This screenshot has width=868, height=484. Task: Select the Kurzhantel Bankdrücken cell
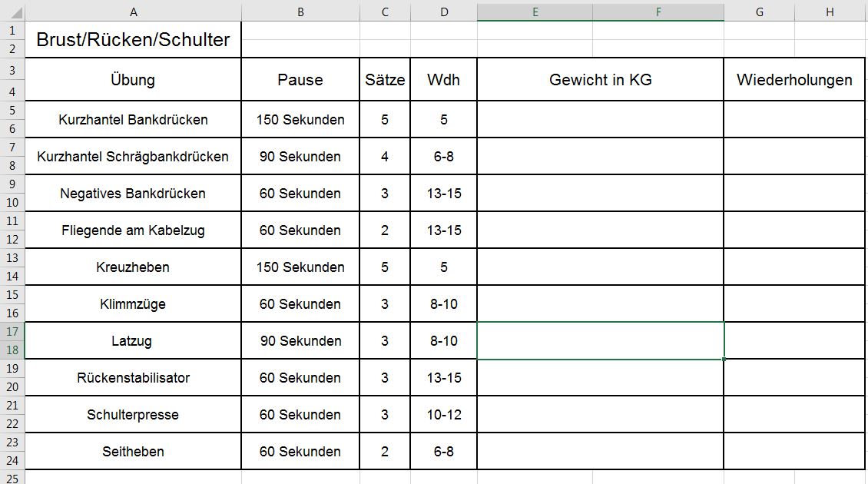tap(132, 119)
